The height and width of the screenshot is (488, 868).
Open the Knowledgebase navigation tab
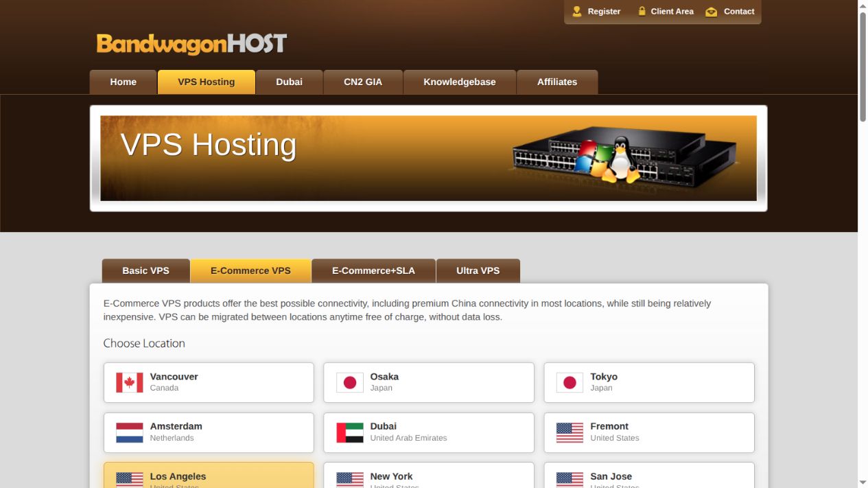click(460, 82)
